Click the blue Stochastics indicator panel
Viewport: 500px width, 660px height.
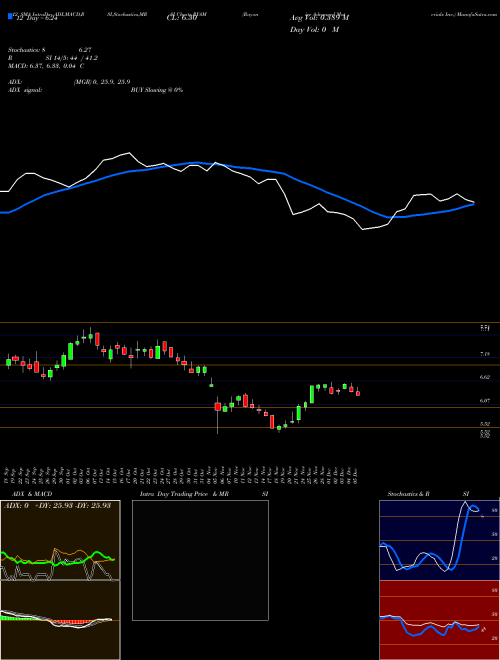439,540
